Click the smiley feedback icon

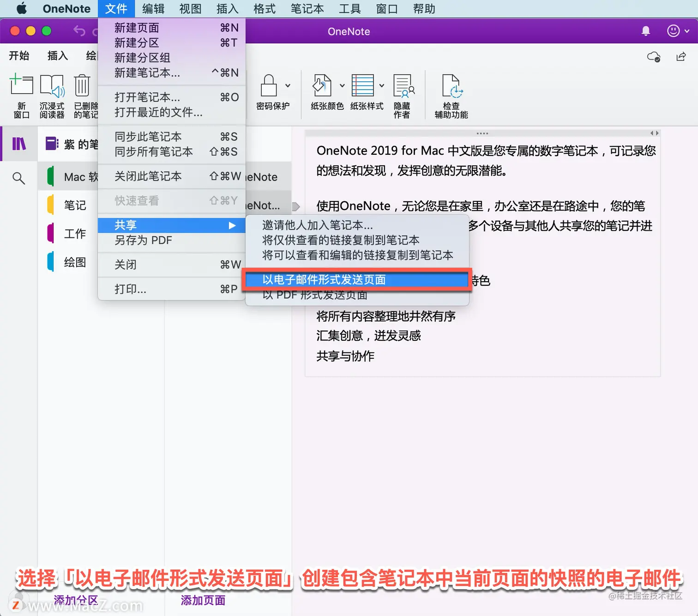pos(674,31)
